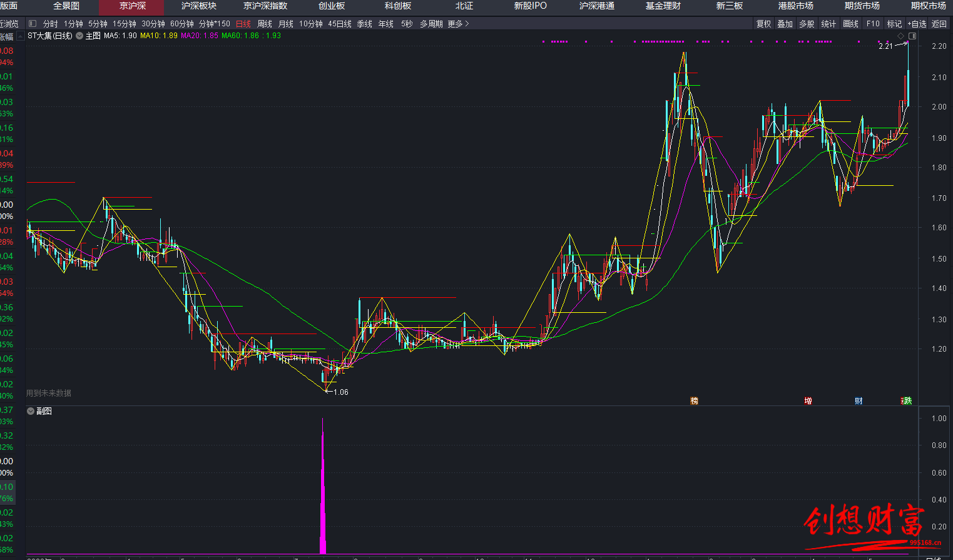Switch to 周线 weekly chart
The width and height of the screenshot is (953, 560).
click(265, 24)
